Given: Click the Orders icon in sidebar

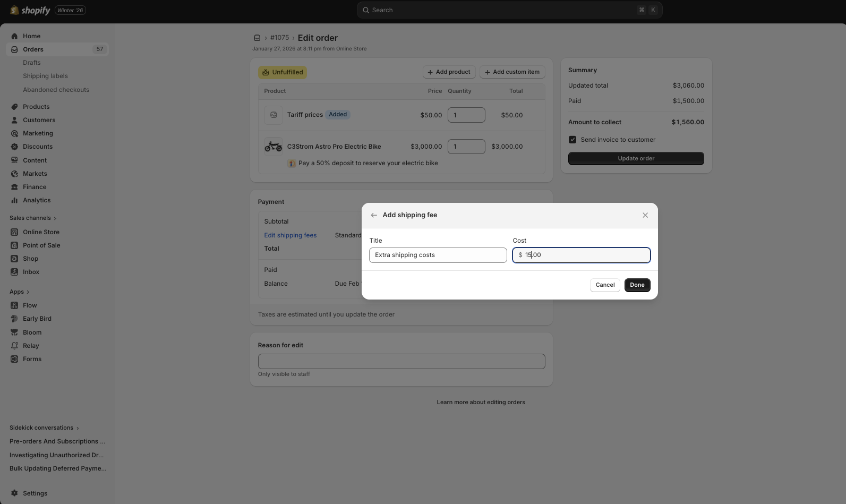Looking at the screenshot, I should pos(14,49).
